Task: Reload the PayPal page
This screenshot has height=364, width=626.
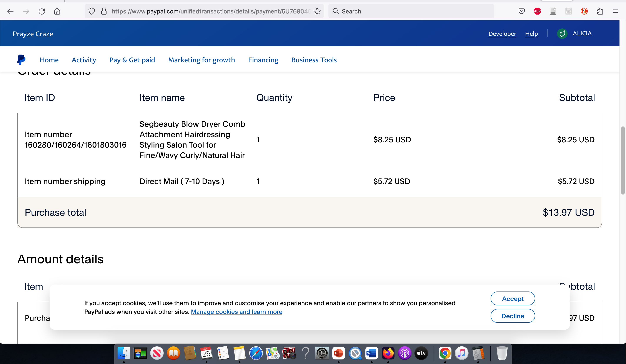Action: 42,11
